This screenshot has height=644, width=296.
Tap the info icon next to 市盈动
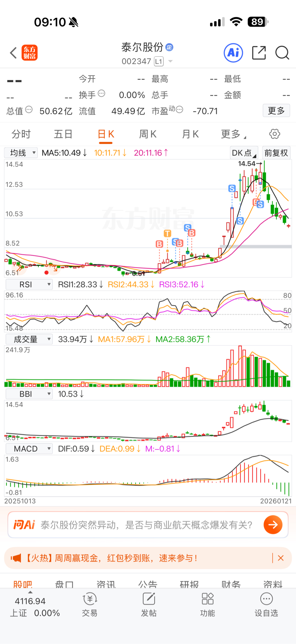pyautogui.click(x=179, y=110)
